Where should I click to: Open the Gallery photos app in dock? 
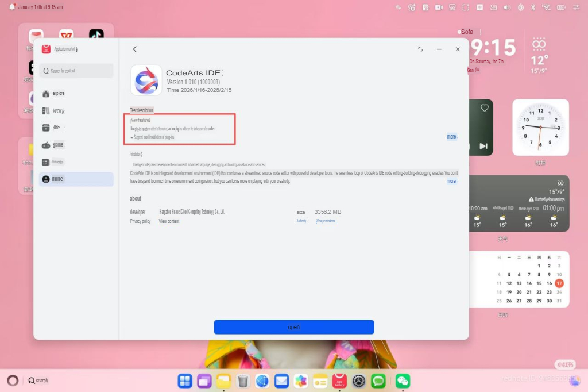(x=301, y=381)
